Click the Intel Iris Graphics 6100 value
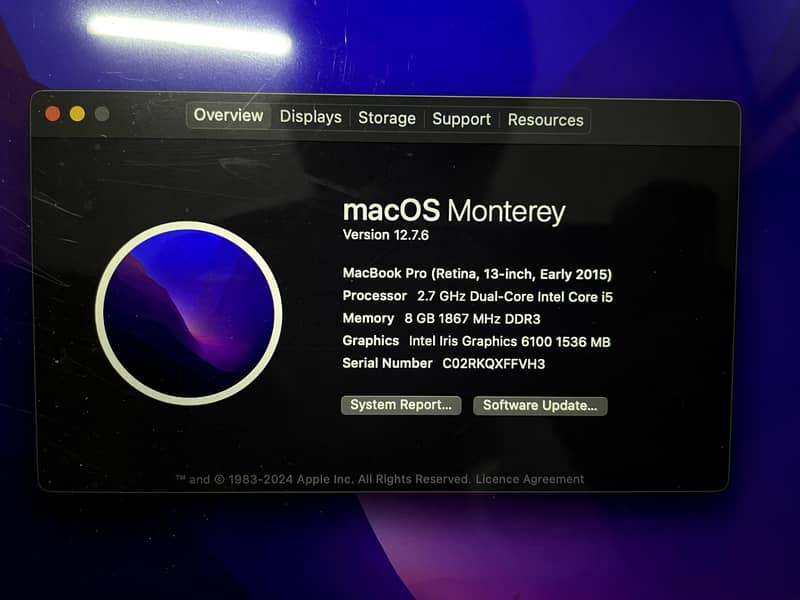 [510, 341]
